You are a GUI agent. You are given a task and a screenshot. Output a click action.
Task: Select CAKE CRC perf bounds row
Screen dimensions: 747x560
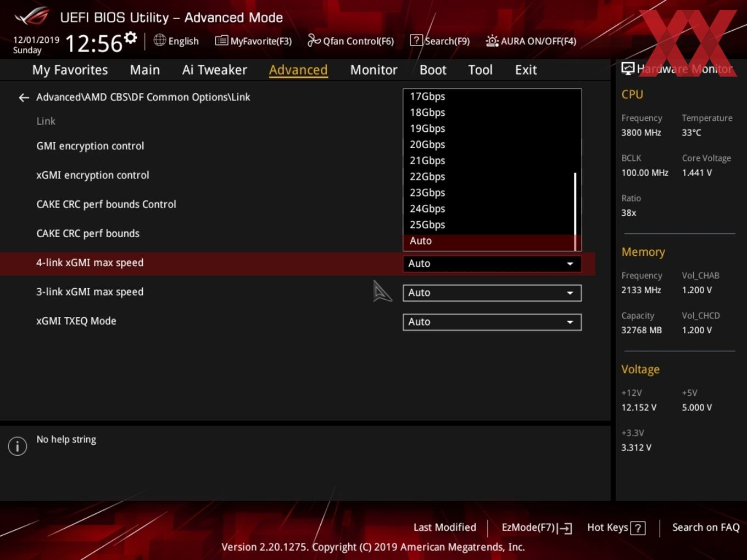coord(88,233)
